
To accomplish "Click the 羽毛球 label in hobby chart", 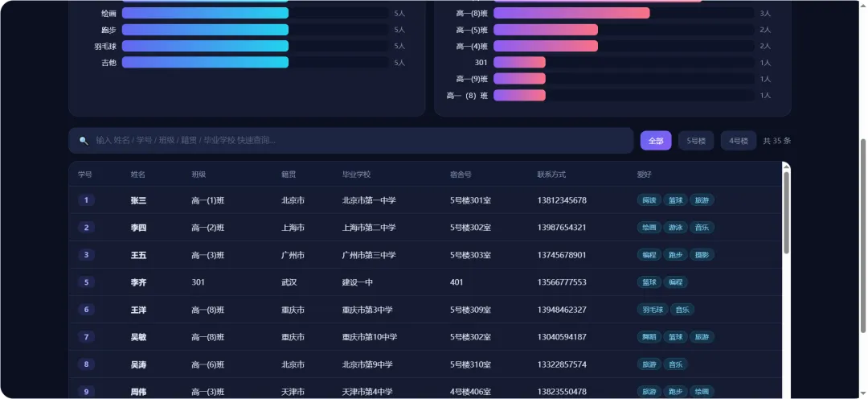I will pos(105,47).
